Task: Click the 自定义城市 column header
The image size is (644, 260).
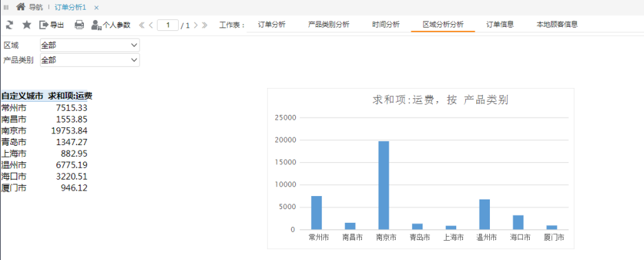Action: (22, 96)
